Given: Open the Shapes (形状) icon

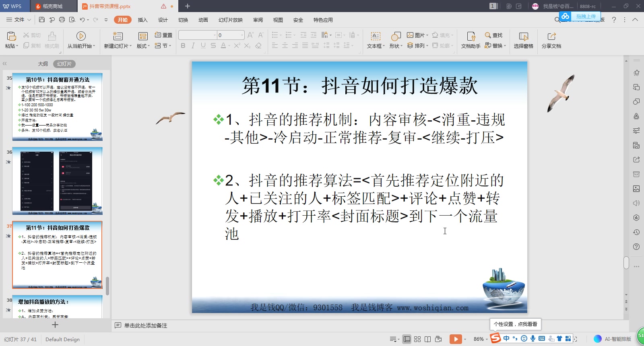Looking at the screenshot, I should click(x=396, y=36).
